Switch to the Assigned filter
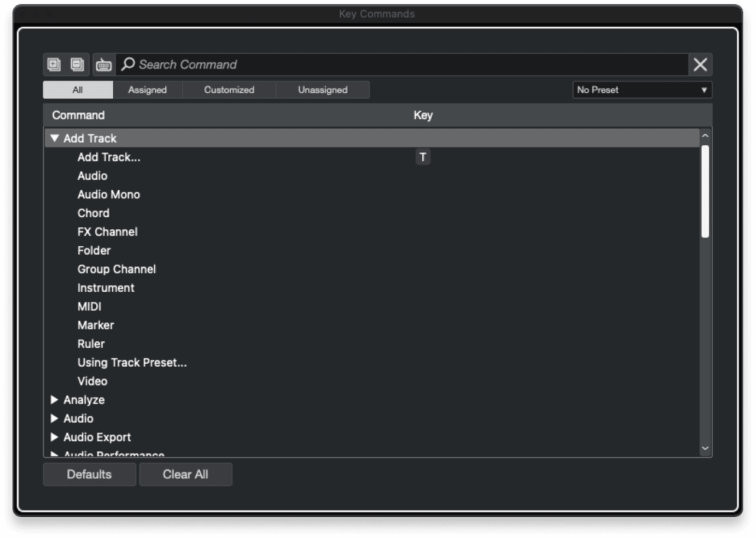The height and width of the screenshot is (538, 756). [147, 90]
